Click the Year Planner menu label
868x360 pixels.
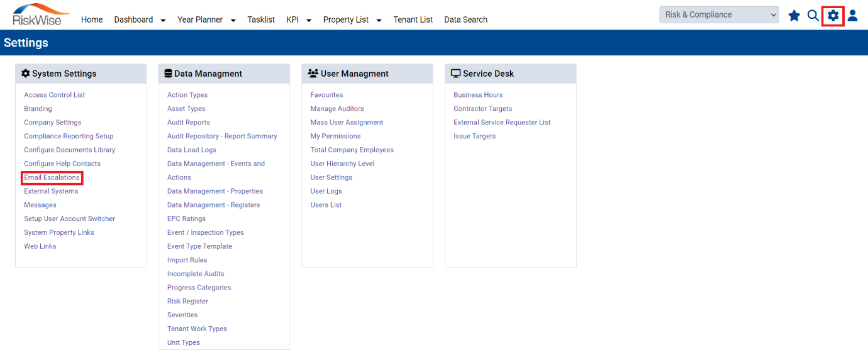point(200,20)
